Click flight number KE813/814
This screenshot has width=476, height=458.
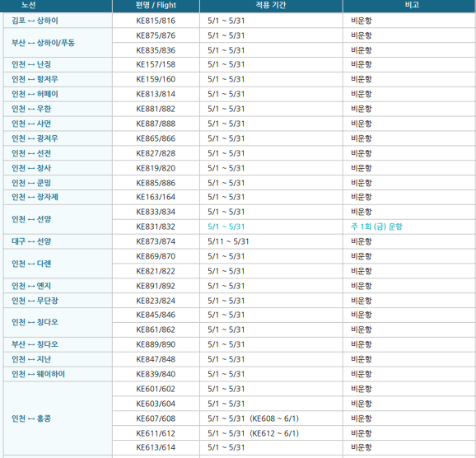(156, 94)
